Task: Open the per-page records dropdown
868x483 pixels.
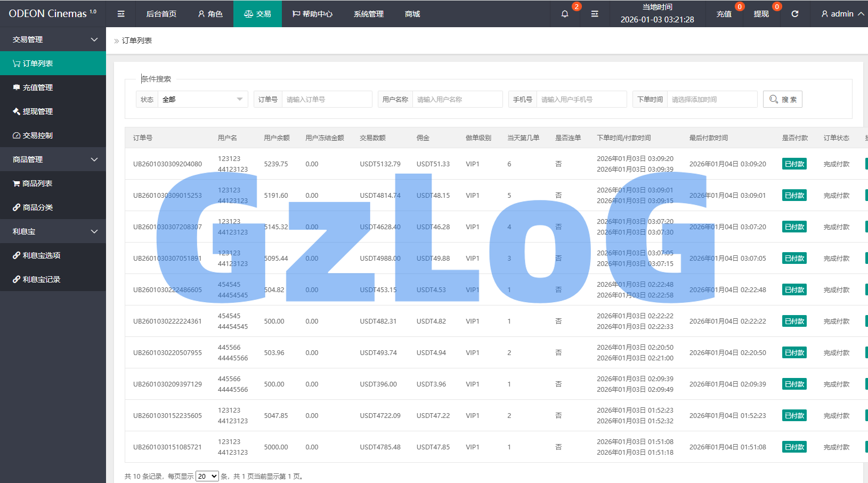Action: pos(207,476)
